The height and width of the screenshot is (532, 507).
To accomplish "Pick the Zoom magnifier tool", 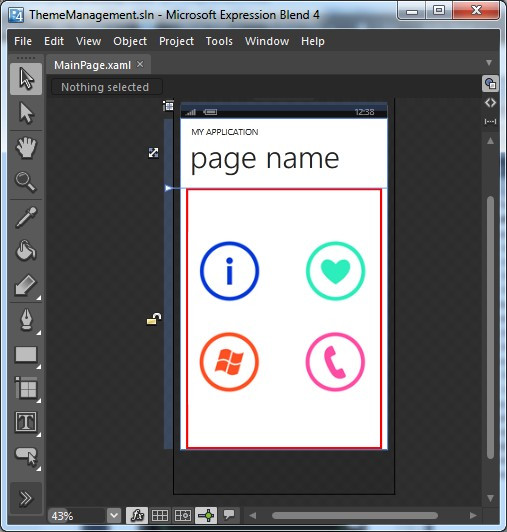I will 26,182.
